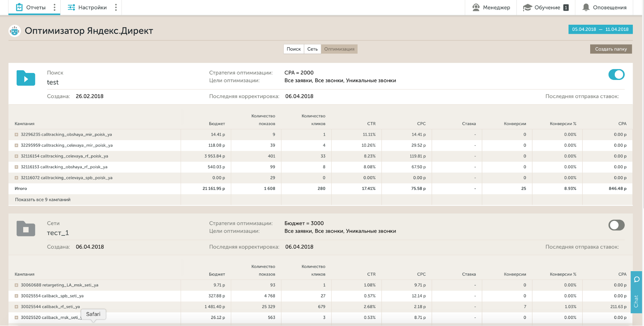The height and width of the screenshot is (326, 644).
Task: Click the CPA = 2000 strategy value
Action: pyautogui.click(x=299, y=73)
